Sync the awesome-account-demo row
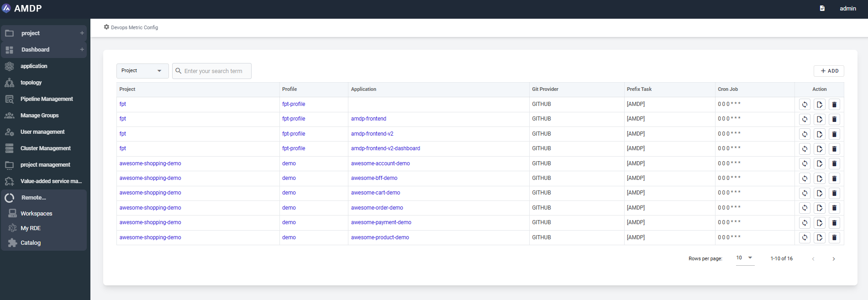Screen dimensions: 868x300 point(805,163)
